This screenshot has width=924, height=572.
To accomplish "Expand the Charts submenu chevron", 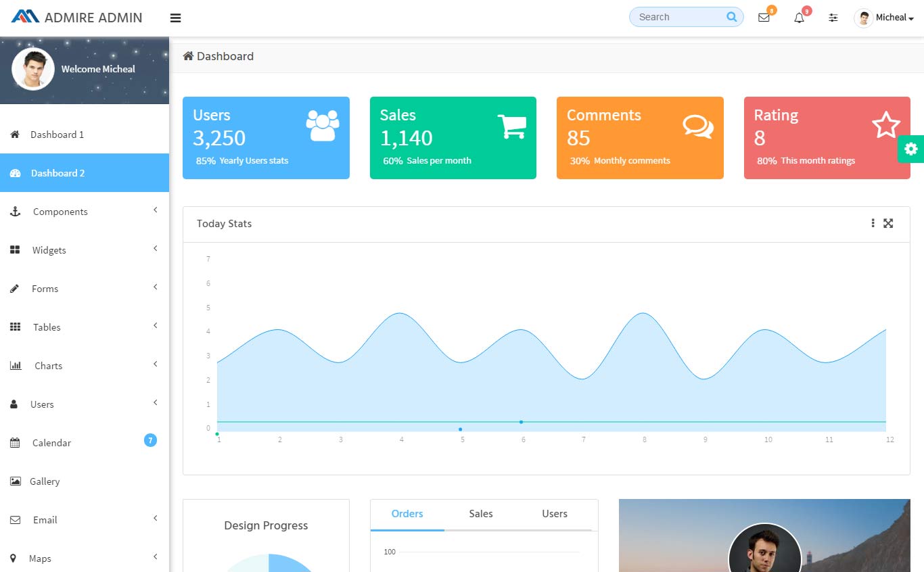I will pyautogui.click(x=155, y=364).
